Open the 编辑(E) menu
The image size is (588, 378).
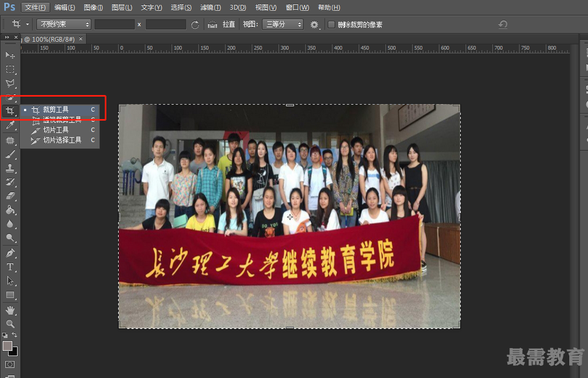coord(65,7)
